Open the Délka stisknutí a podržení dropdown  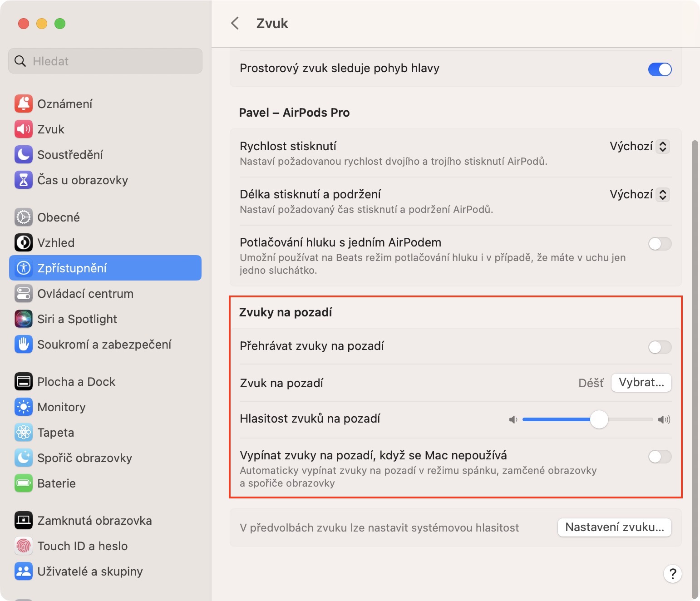click(640, 195)
